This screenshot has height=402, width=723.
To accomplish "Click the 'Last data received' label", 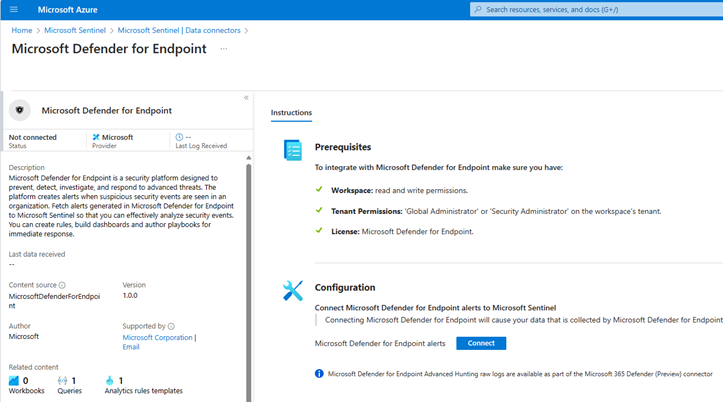I will pos(37,254).
